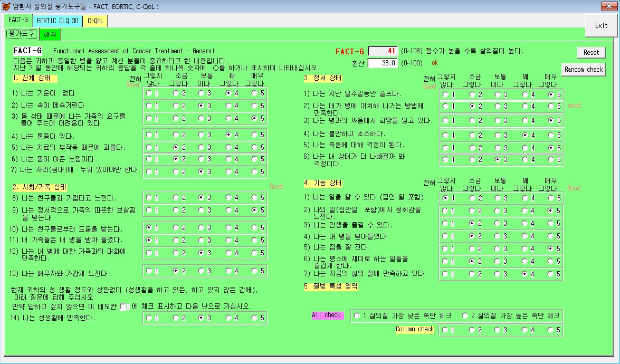The width and height of the screenshot is (620, 364).
Task: Click the FACT-G score field showing 41
Action: click(x=383, y=51)
